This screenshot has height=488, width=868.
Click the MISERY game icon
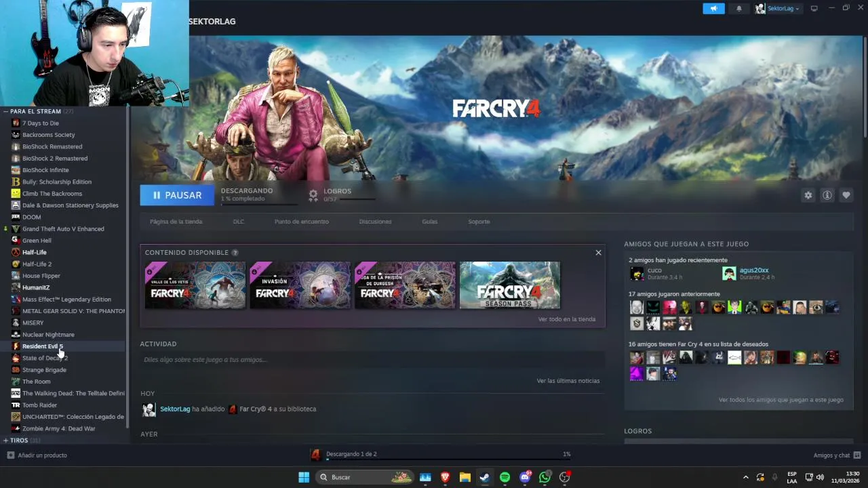16,323
